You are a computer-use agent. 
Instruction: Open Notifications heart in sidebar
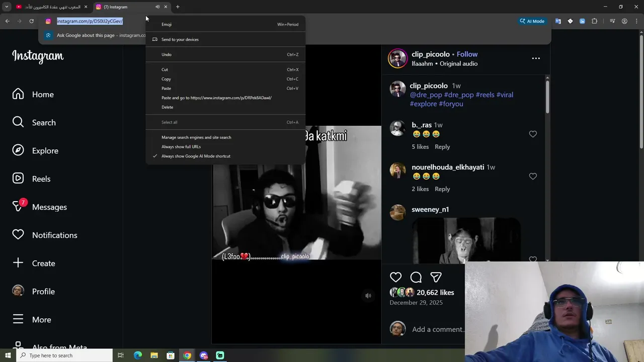pyautogui.click(x=44, y=235)
